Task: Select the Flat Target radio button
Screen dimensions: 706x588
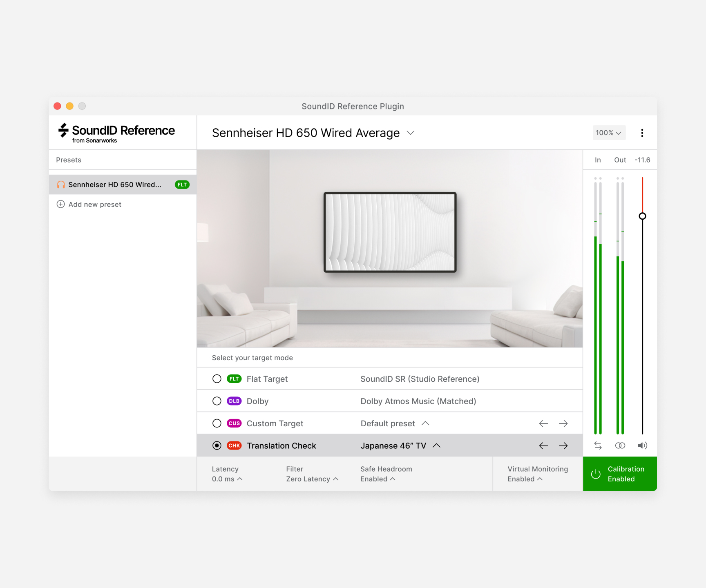Action: pos(217,379)
